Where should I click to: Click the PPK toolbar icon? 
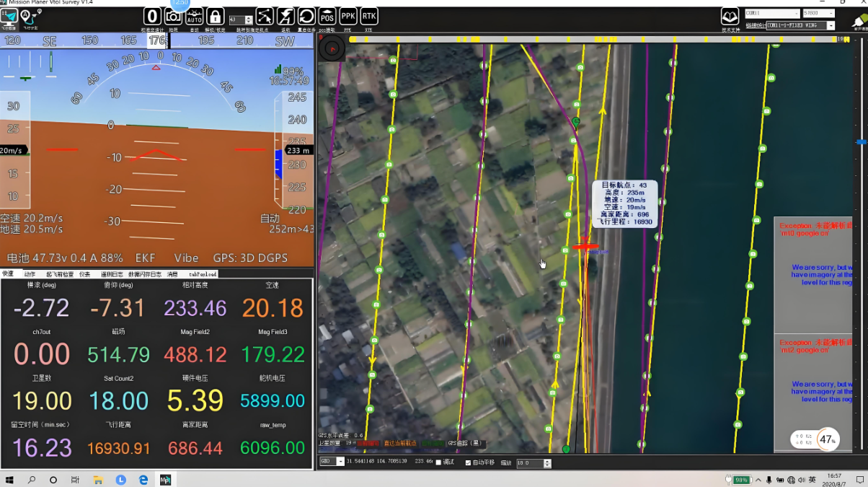[x=348, y=16]
